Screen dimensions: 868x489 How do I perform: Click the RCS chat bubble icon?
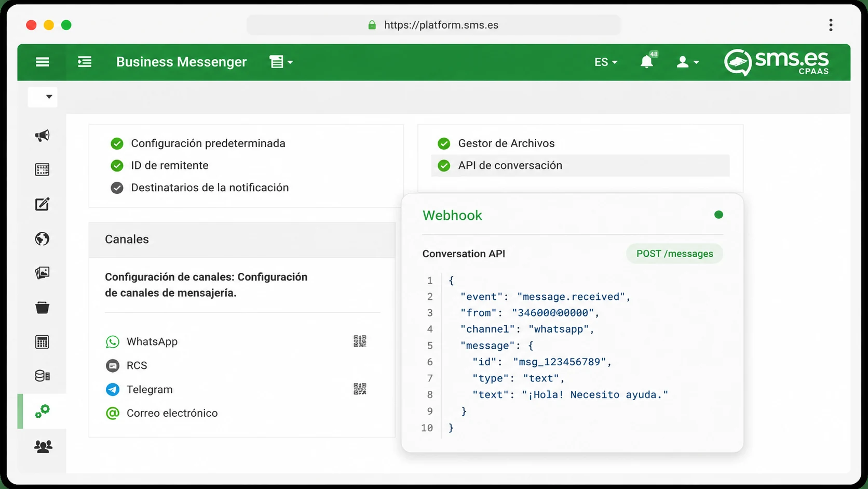[113, 365]
